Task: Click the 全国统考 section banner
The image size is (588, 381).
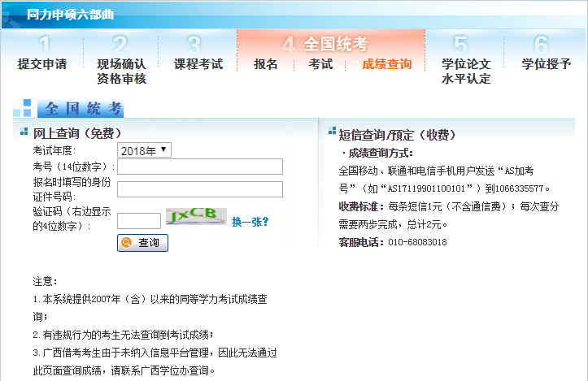Action: click(x=81, y=109)
